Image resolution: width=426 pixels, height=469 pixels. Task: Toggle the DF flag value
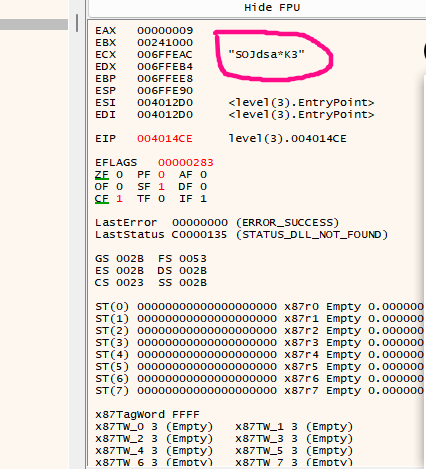point(203,187)
